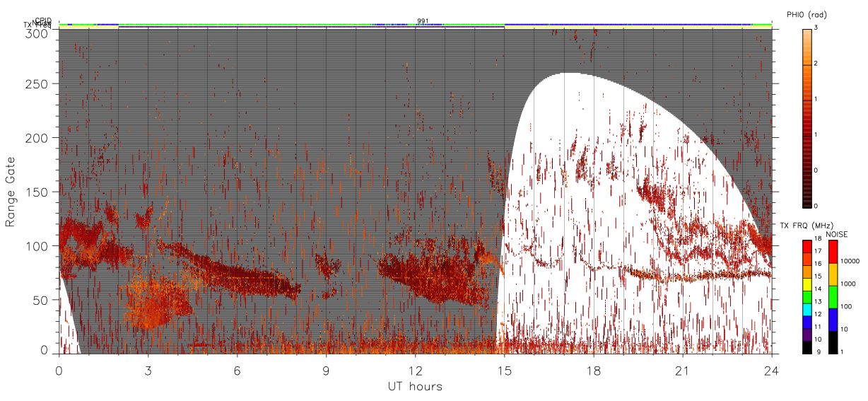
Task: Choose the purple 10–11 MHz TX FRQ swatch
Action: click(807, 335)
